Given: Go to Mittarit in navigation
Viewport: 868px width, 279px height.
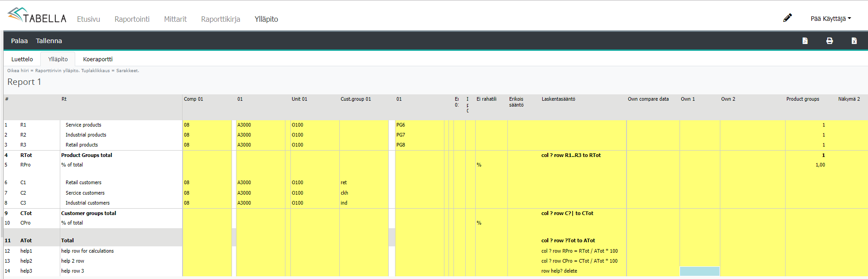Looking at the screenshot, I should click(175, 19).
